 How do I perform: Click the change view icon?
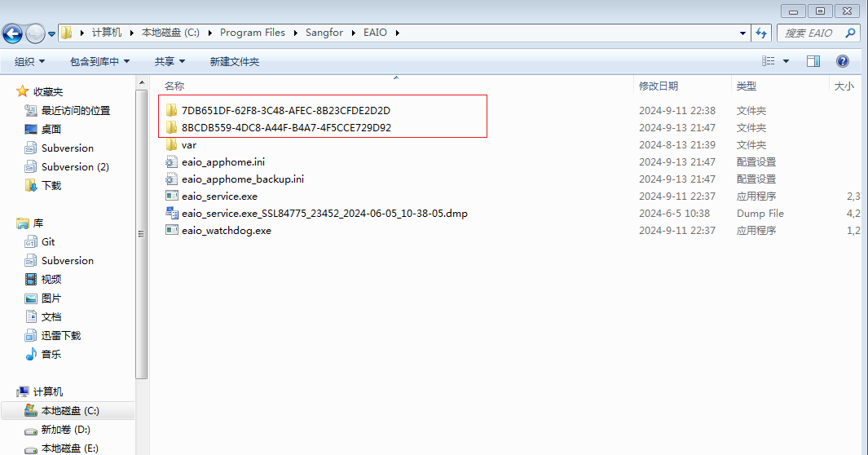(768, 61)
